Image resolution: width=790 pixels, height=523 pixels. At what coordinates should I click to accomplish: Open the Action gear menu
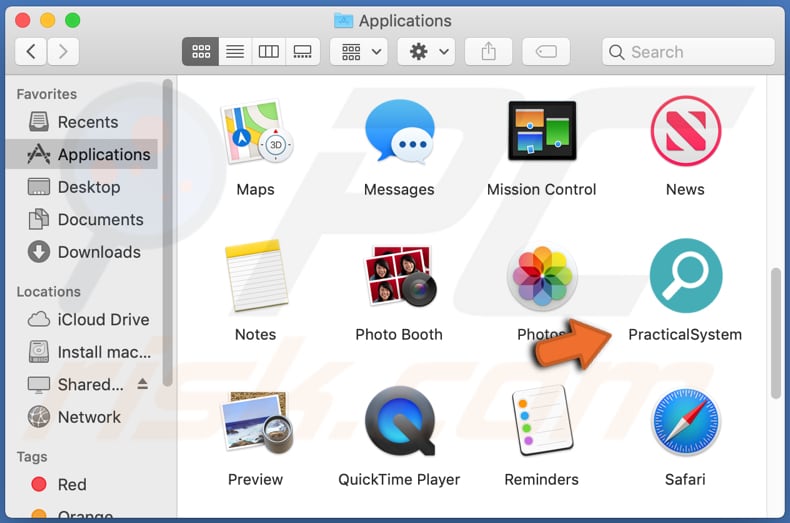click(x=426, y=51)
